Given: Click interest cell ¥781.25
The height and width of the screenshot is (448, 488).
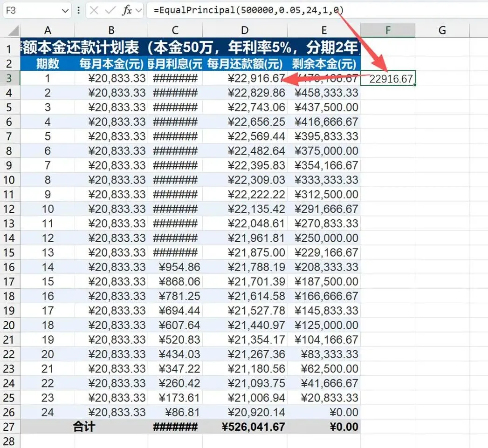Looking at the screenshot, I should (175, 296).
